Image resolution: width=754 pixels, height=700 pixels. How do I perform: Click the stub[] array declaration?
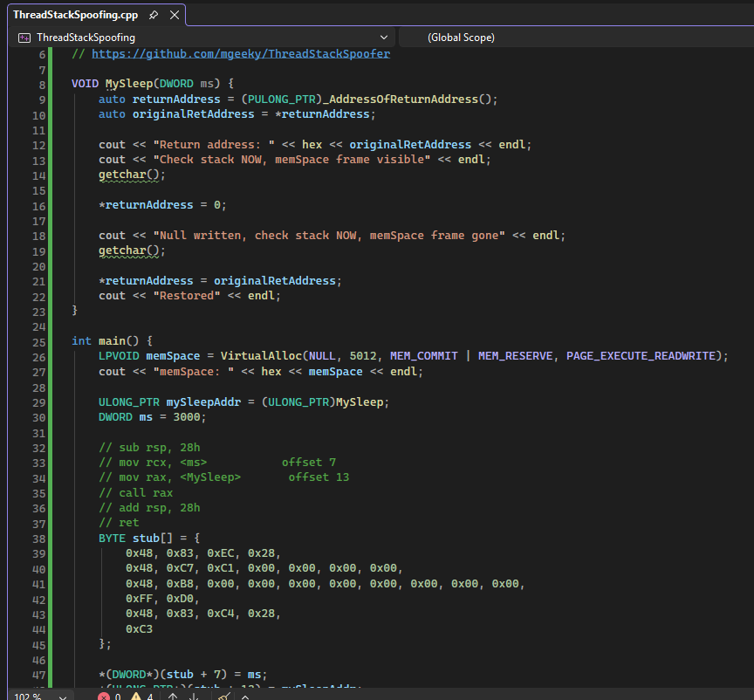pos(153,539)
